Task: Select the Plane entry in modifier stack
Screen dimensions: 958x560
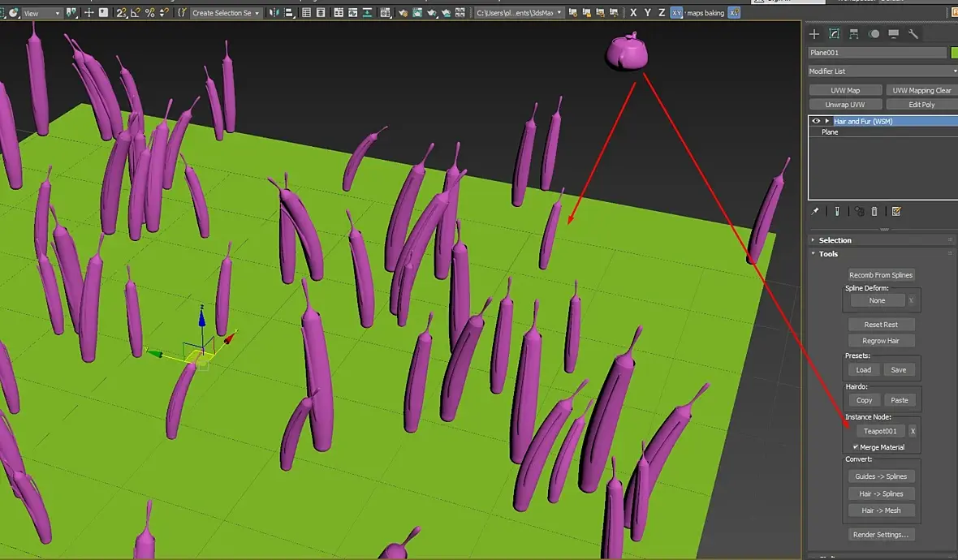Action: [882, 132]
